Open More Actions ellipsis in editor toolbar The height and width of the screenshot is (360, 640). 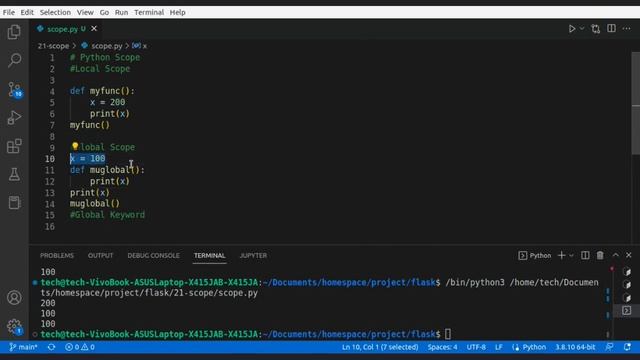pos(627,29)
